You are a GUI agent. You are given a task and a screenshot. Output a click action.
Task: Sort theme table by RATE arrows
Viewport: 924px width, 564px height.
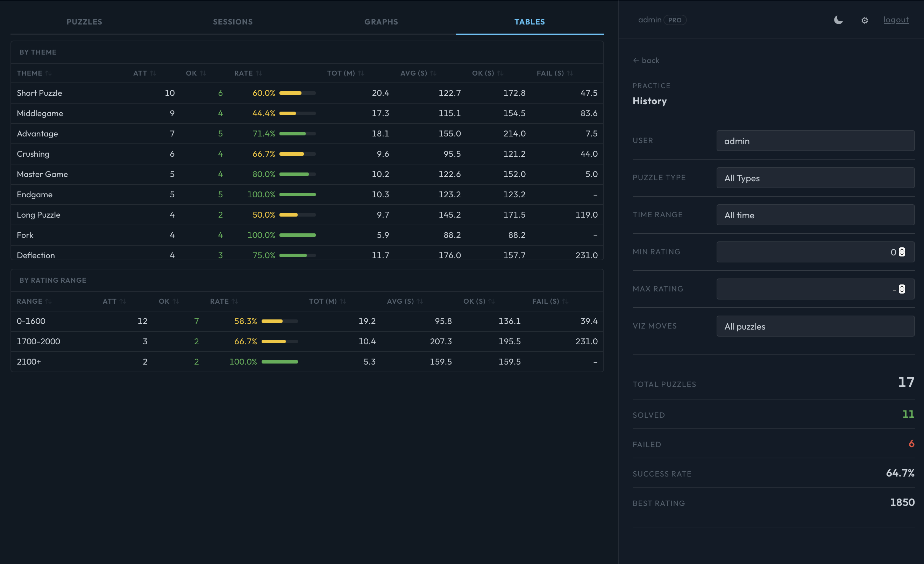[258, 73]
